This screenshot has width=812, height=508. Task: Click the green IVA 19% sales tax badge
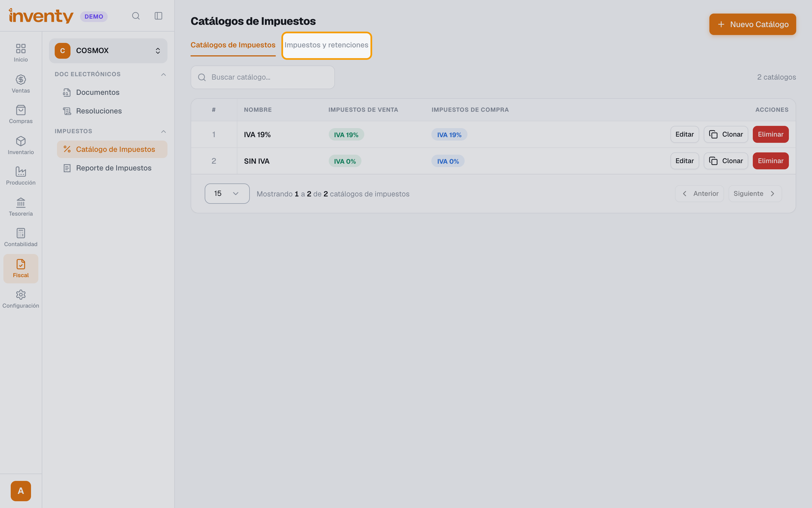pyautogui.click(x=346, y=135)
